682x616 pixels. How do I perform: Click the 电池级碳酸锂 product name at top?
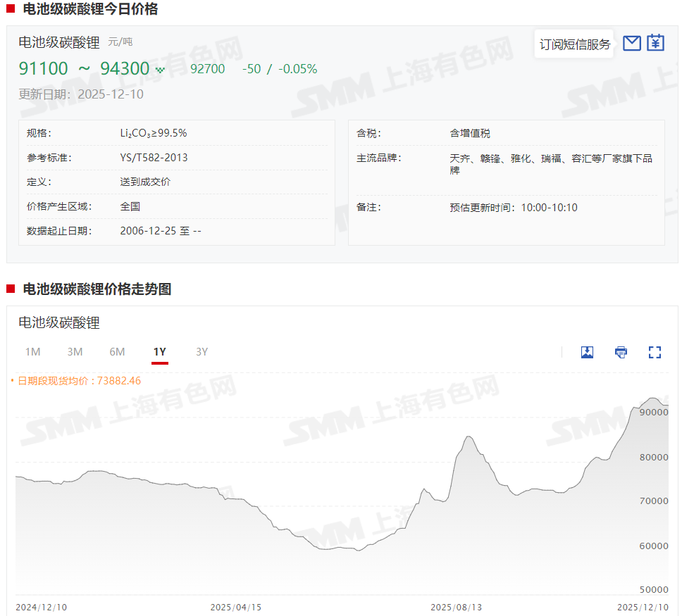click(59, 42)
